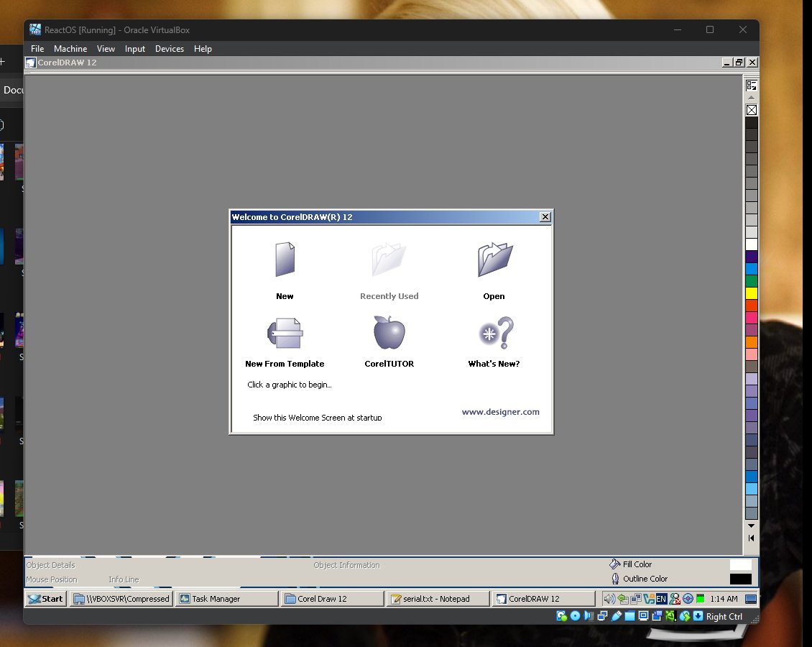The height and width of the screenshot is (647, 812).
Task: Click the Fill Color paint bucket icon
Action: click(x=614, y=564)
